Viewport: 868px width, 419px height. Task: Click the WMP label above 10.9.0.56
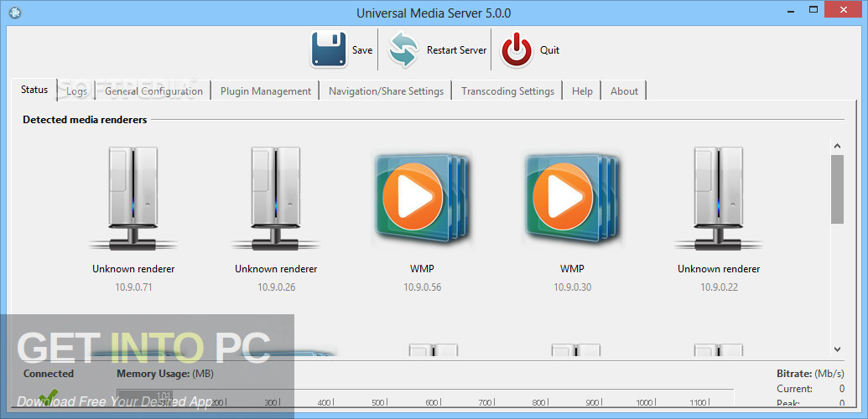[423, 269]
